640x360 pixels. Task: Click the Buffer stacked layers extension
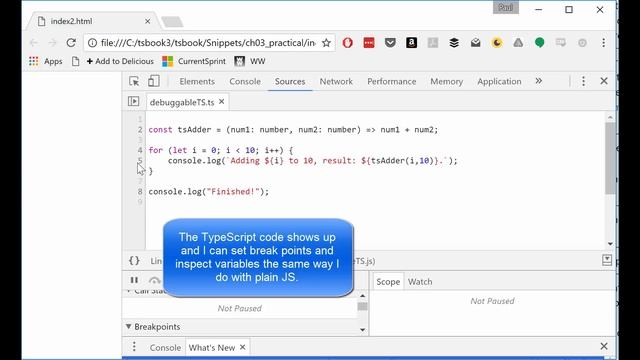pyautogui.click(x=454, y=42)
